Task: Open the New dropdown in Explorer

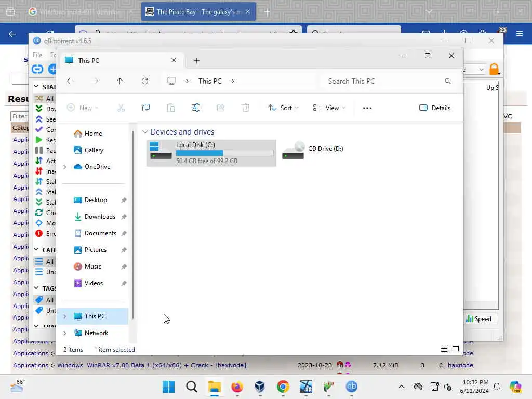Action: (x=83, y=108)
